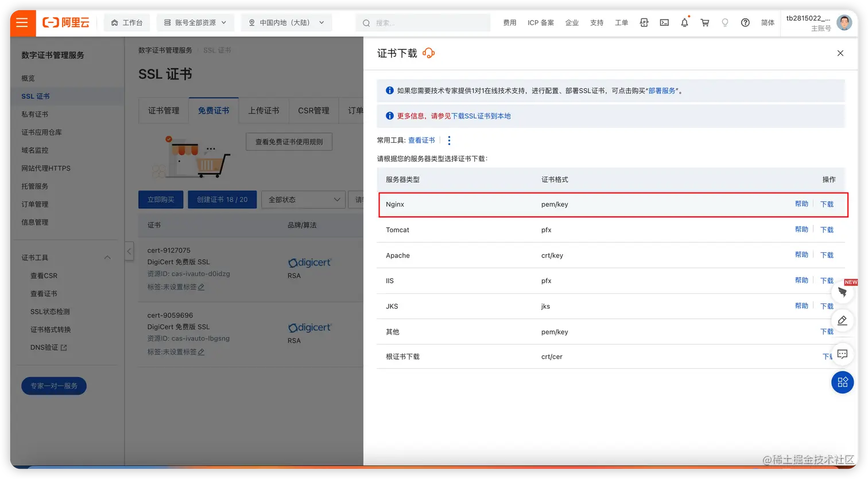
Task: Open the 工单 menu
Action: click(622, 23)
